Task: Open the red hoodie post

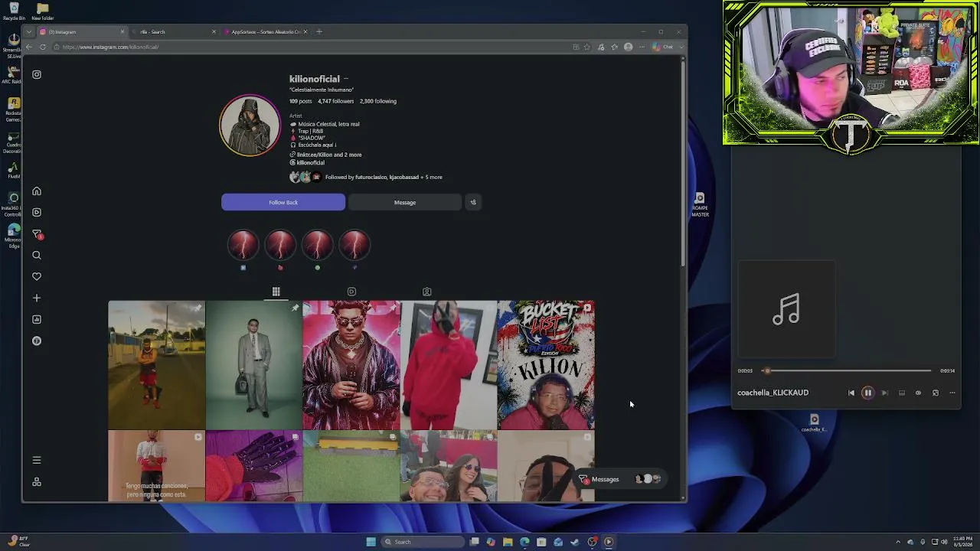Action: point(449,365)
